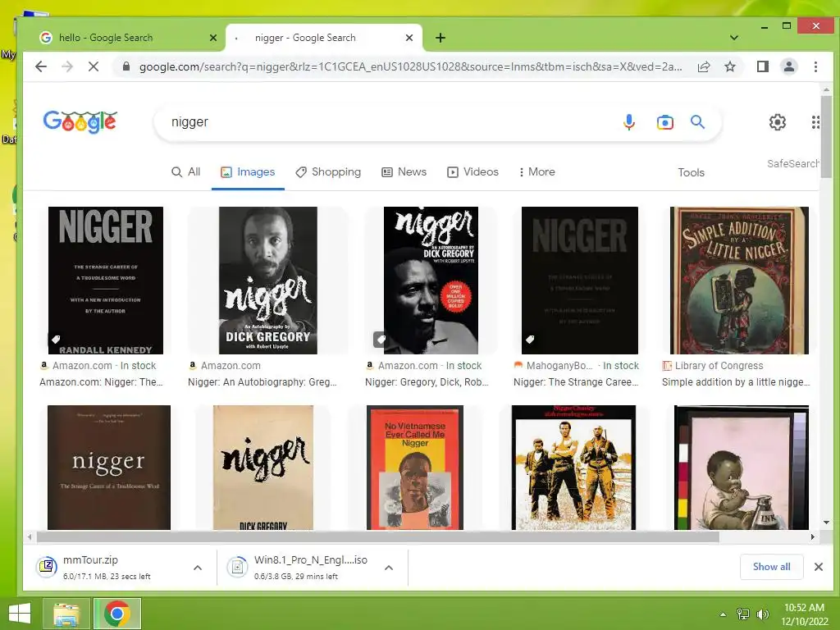Click product tag on Randall Kennedy thumbnail
The image size is (840, 630).
coord(56,339)
